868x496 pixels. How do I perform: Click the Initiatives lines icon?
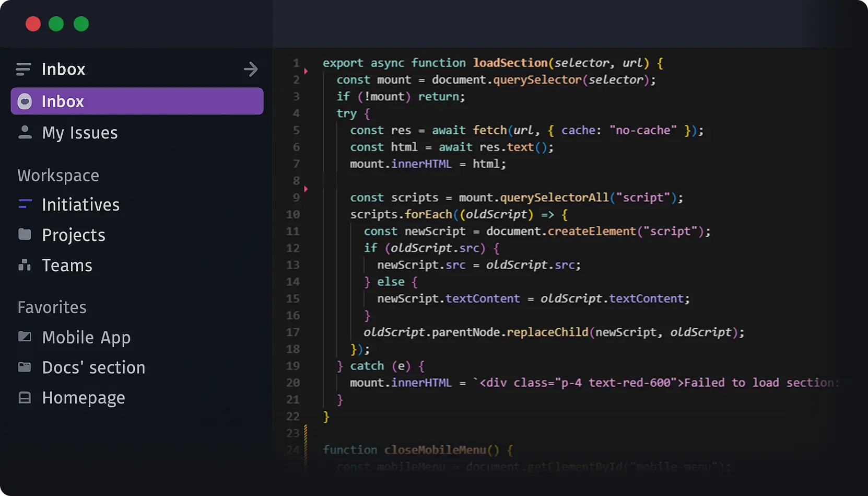coord(25,204)
